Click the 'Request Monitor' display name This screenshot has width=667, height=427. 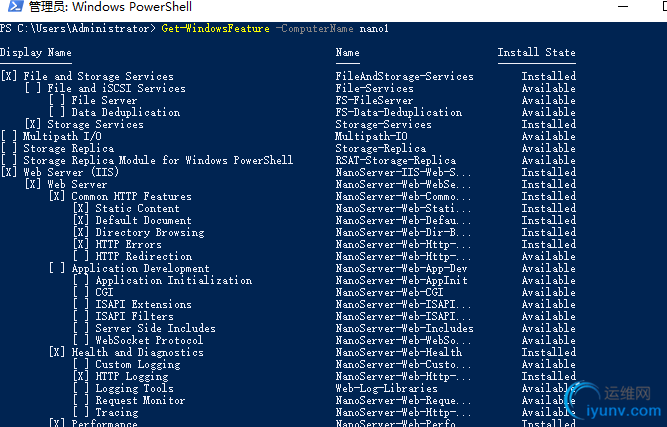pos(140,400)
